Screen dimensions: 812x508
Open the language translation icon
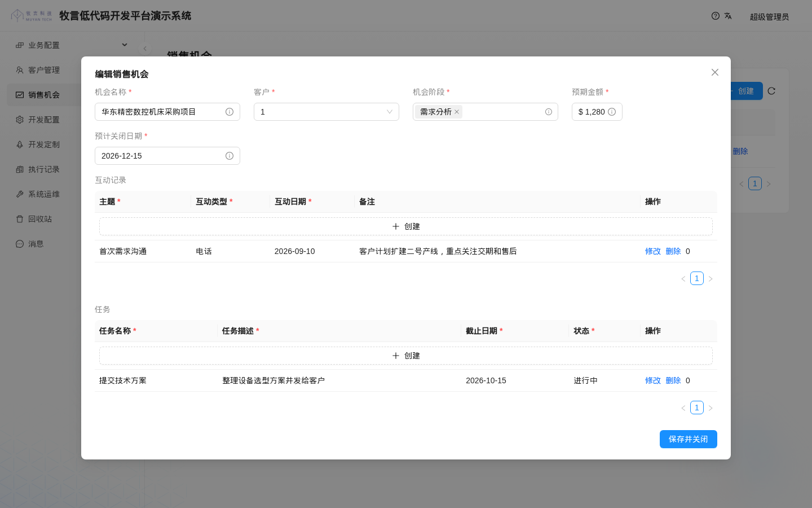728,16
